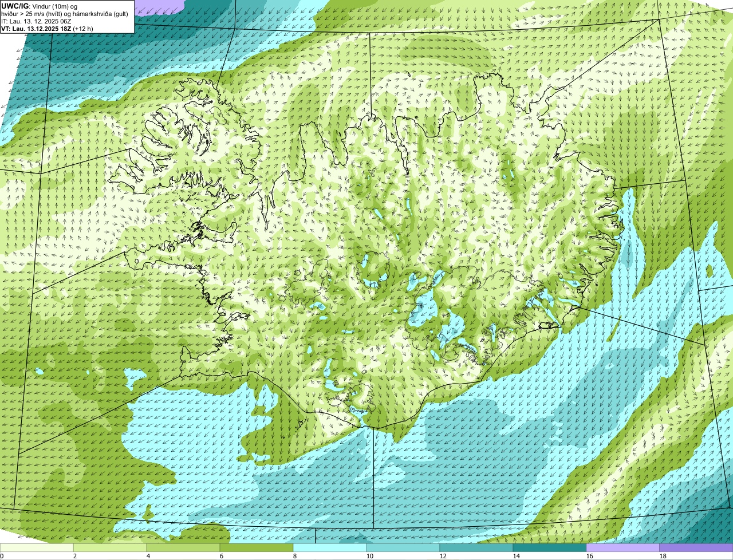Click the teal 12–14 m/s legend swatch

477,547
